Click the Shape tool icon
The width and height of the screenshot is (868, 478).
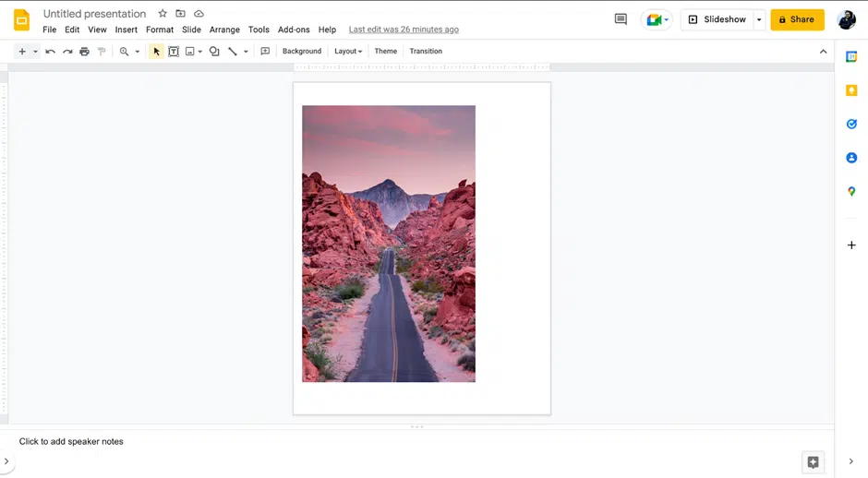click(214, 52)
